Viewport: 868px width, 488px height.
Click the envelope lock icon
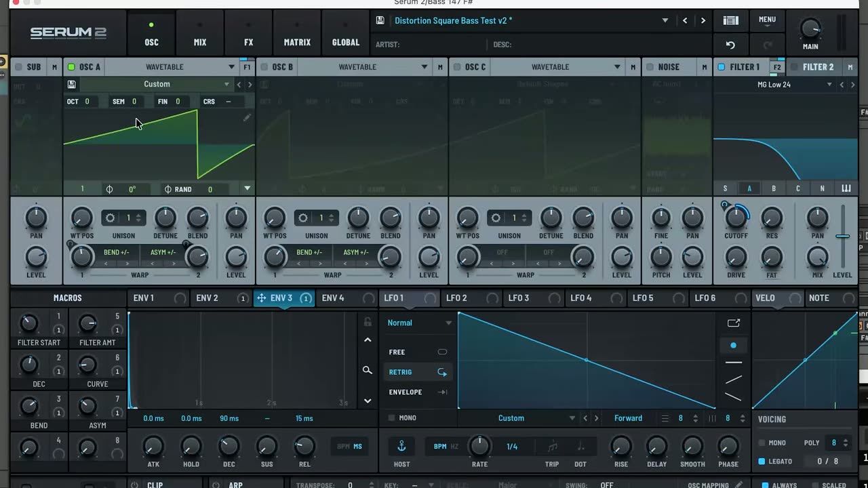[x=368, y=322]
